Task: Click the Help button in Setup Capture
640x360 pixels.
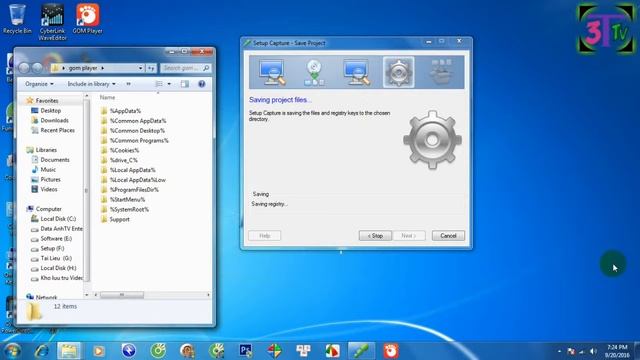Action: coord(264,236)
